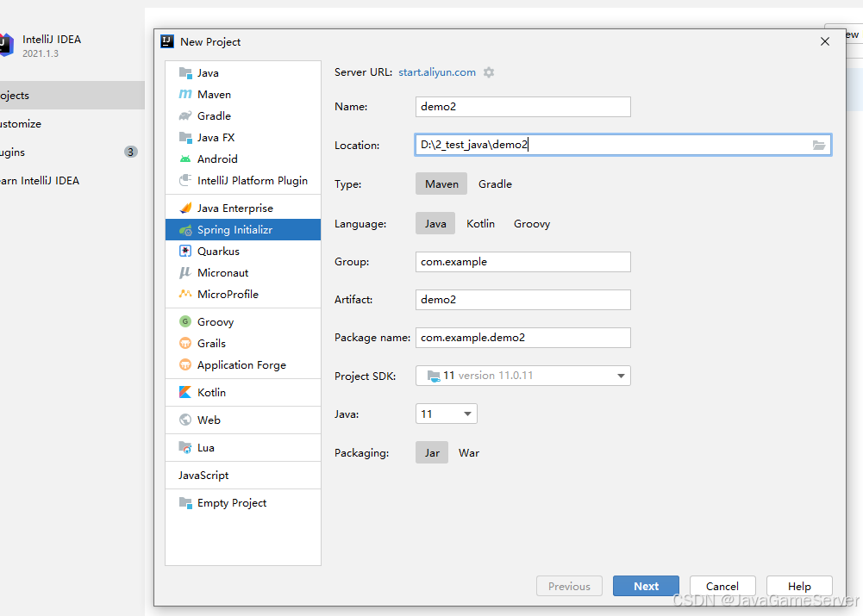This screenshot has width=863, height=616.
Task: Browse for location with folder icon
Action: coord(819,146)
